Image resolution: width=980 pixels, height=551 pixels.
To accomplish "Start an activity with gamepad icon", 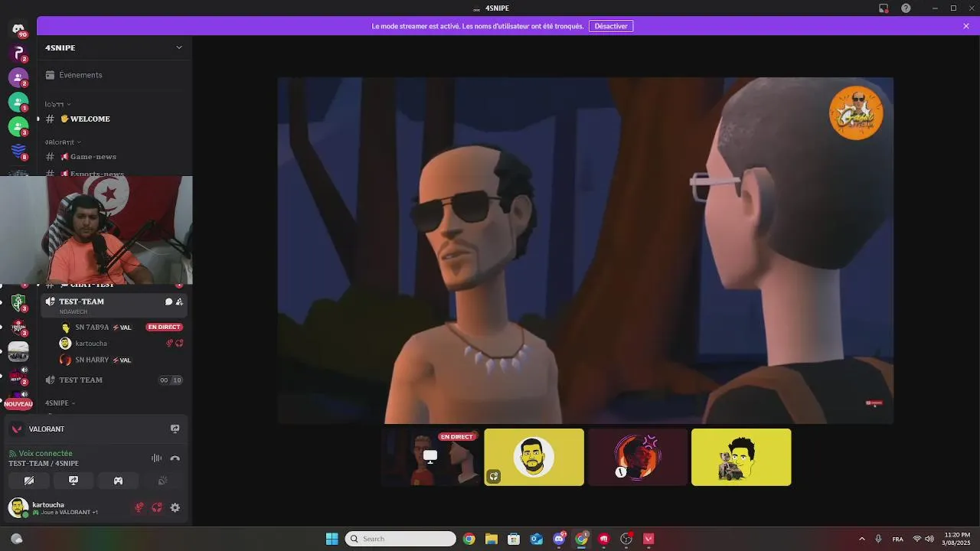I will (x=118, y=481).
